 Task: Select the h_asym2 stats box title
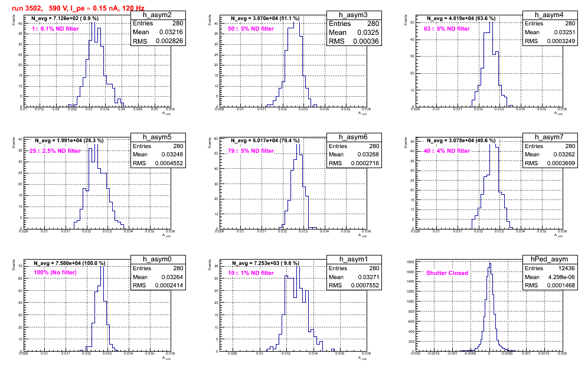click(157, 15)
